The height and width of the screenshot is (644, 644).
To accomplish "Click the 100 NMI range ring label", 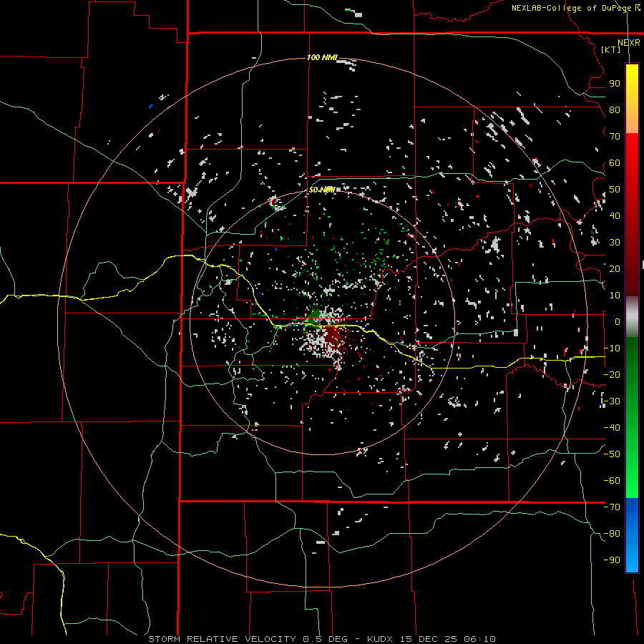I will click(322, 57).
